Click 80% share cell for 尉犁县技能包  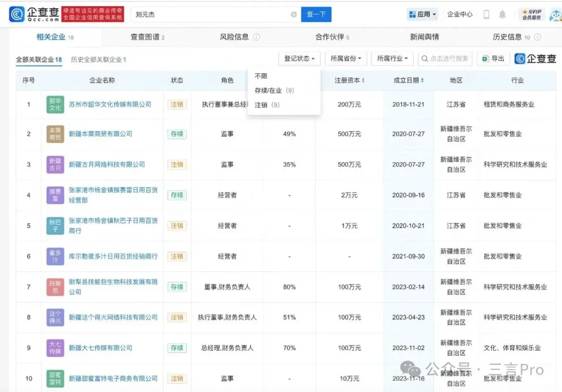[x=289, y=287]
